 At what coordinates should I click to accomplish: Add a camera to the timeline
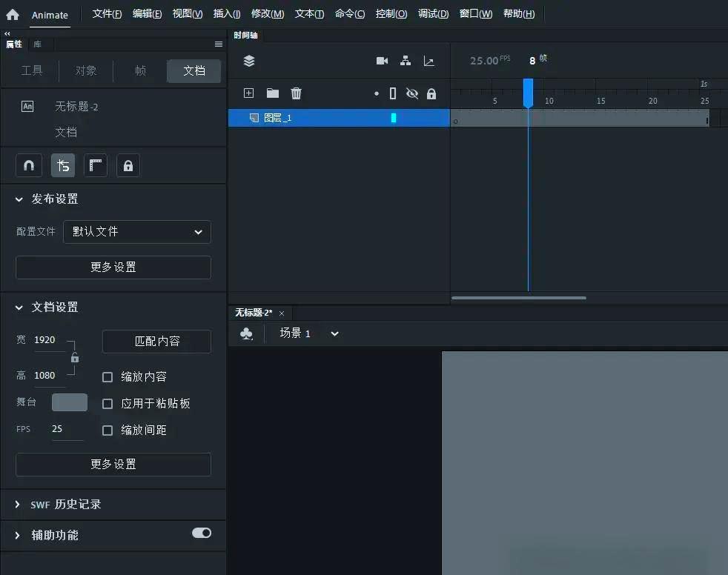coord(382,61)
